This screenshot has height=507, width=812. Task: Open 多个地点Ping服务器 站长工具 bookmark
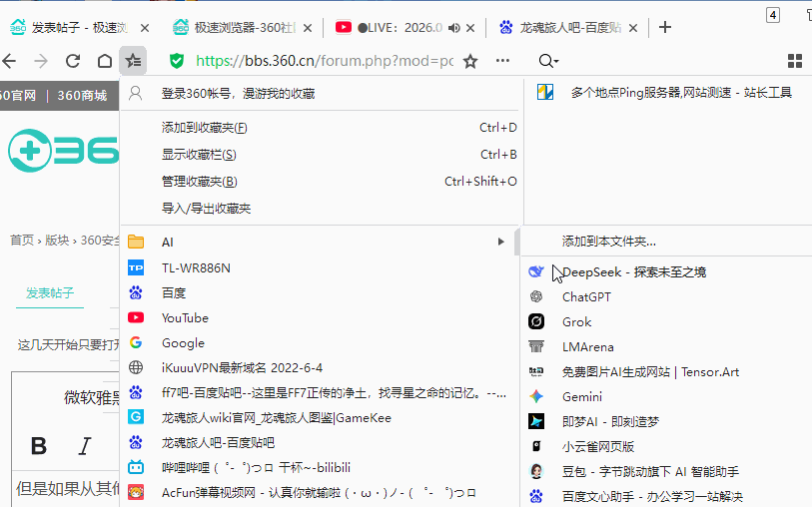668,93
